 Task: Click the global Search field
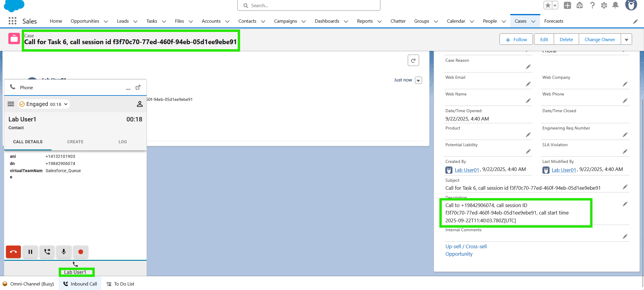click(x=309, y=5)
